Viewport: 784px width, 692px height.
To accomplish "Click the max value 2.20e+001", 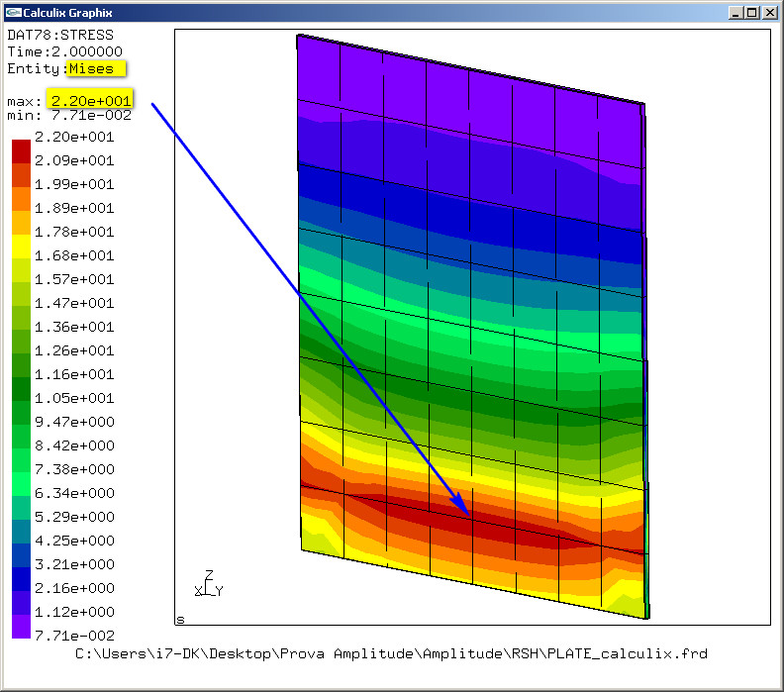I will [x=90, y=101].
